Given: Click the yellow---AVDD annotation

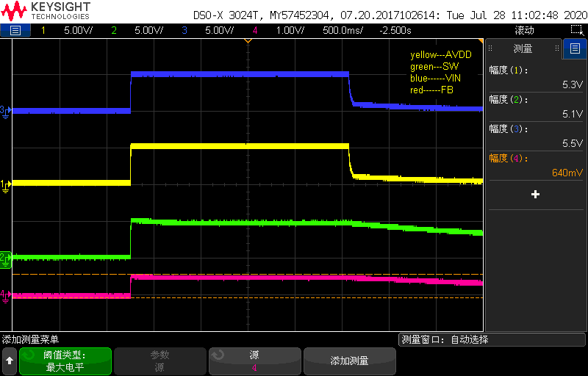Looking at the screenshot, I should 441,54.
